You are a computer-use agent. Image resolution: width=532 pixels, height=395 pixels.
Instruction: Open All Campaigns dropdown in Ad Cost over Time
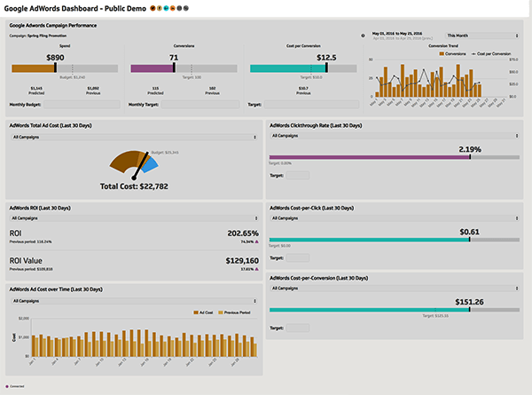(x=134, y=301)
